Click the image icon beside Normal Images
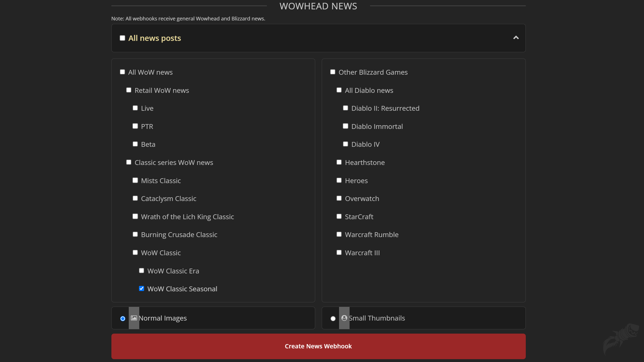 [133, 318]
